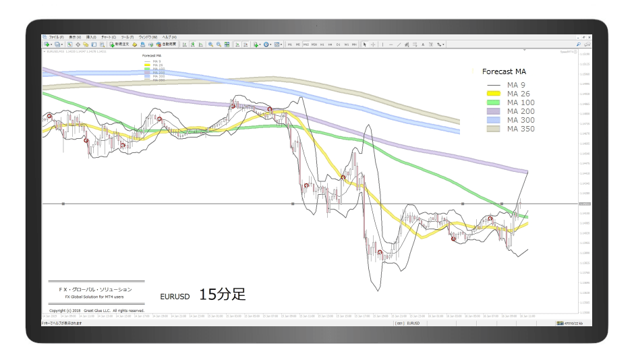Viewport: 634px width, 364px height.
Task: Click the MetaEditor yellow book icon
Action: coord(135,44)
